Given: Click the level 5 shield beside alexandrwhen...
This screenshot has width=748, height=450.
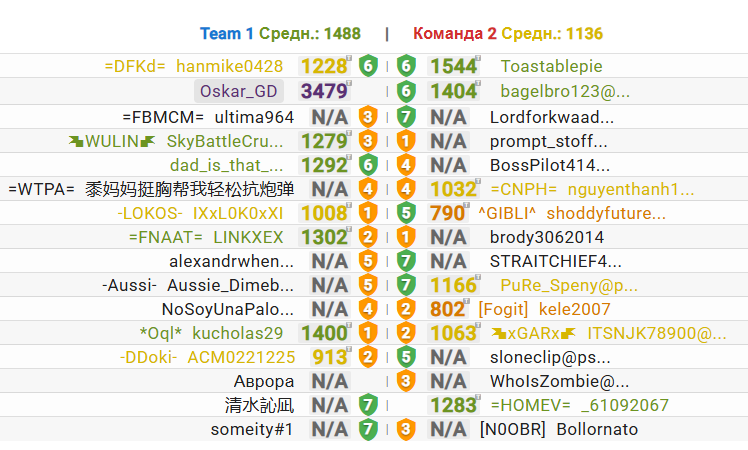Looking at the screenshot, I should pyautogui.click(x=368, y=261).
